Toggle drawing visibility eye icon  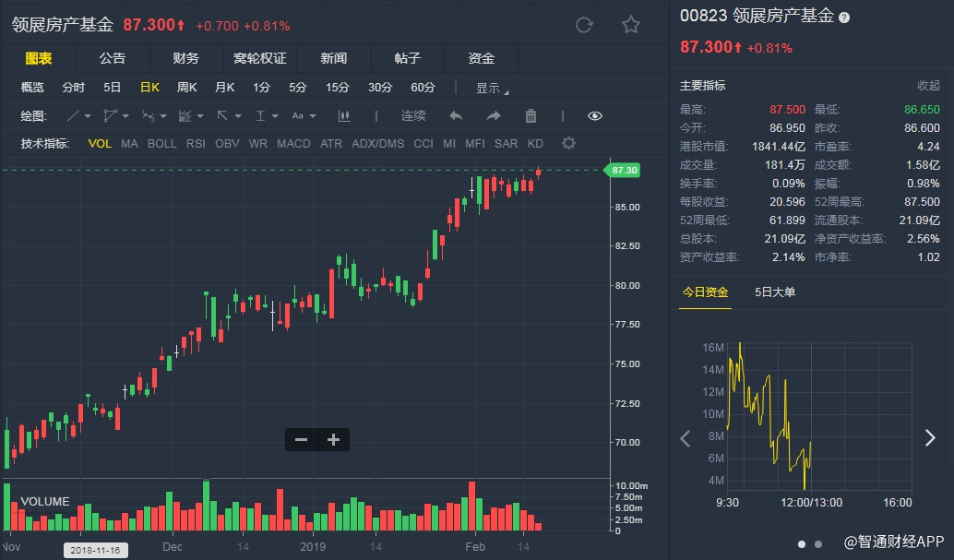click(595, 115)
